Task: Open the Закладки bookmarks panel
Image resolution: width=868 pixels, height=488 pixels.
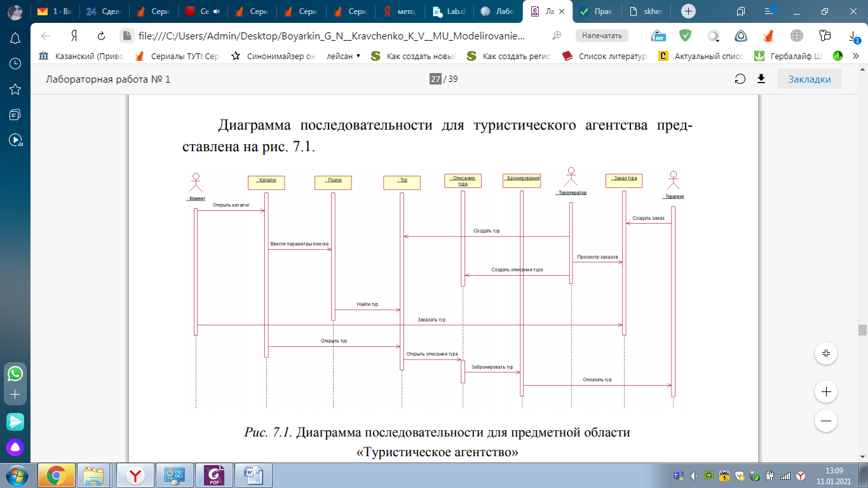Action: pos(810,79)
